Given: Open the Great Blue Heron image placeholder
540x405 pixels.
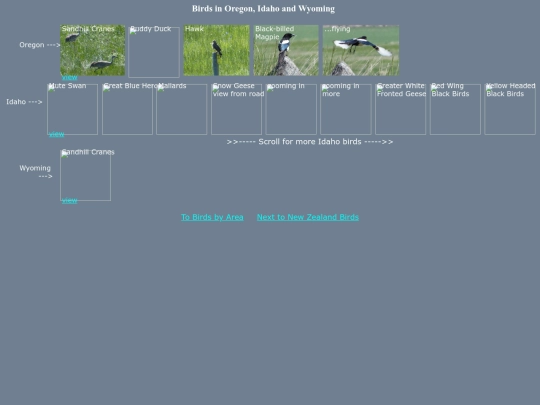Looking at the screenshot, I should [x=127, y=109].
